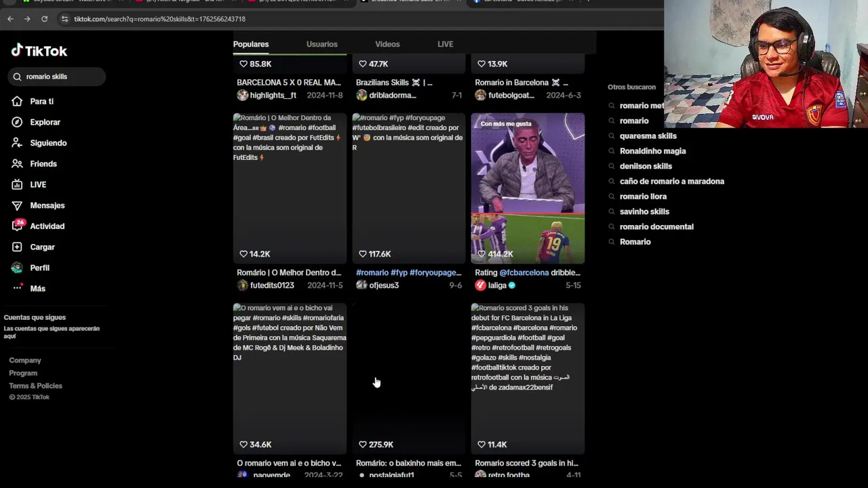Click Brazilians Skills video title

(x=394, y=83)
